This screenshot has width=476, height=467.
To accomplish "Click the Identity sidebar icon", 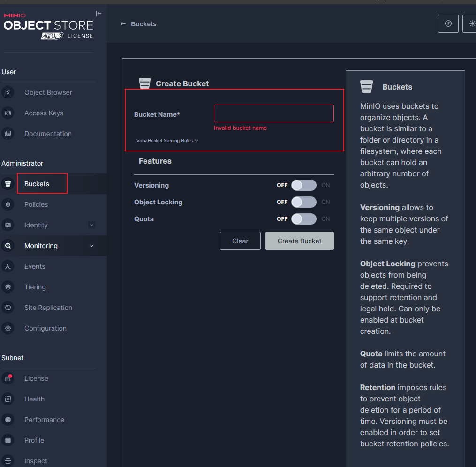I will [8, 225].
